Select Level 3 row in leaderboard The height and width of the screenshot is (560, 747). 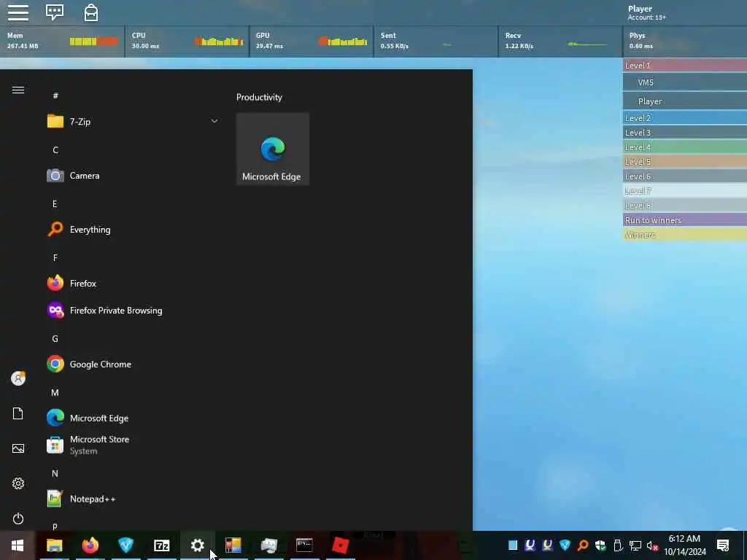pos(684,133)
